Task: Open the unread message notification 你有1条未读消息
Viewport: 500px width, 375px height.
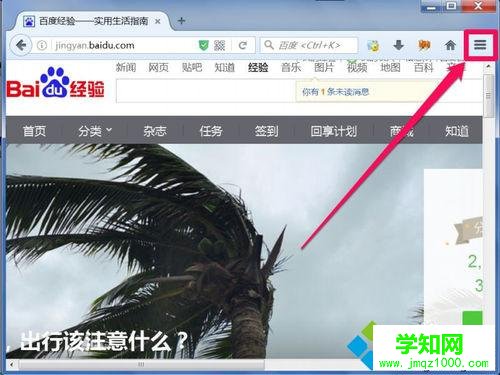Action: pos(335,91)
